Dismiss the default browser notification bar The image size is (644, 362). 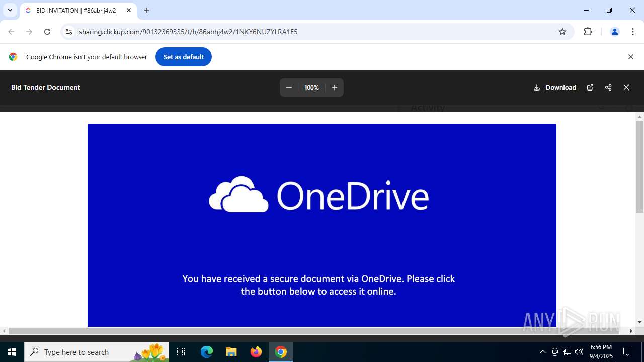pyautogui.click(x=630, y=57)
